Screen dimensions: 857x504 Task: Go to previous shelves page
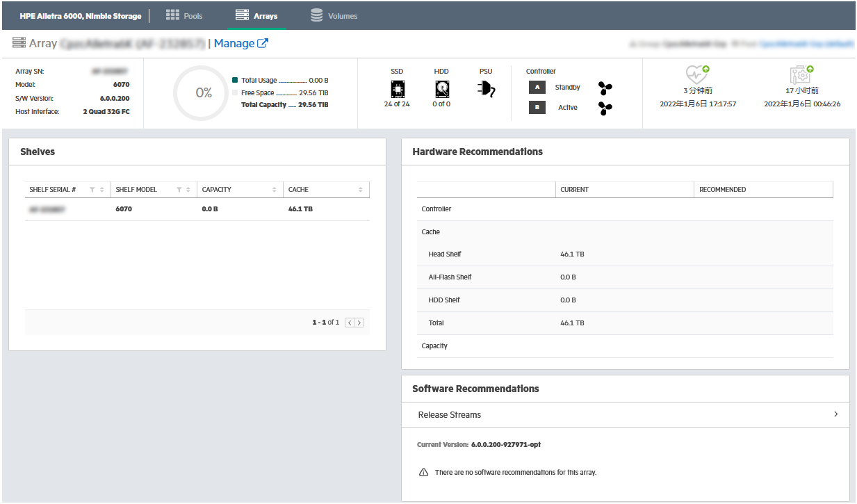(x=350, y=323)
